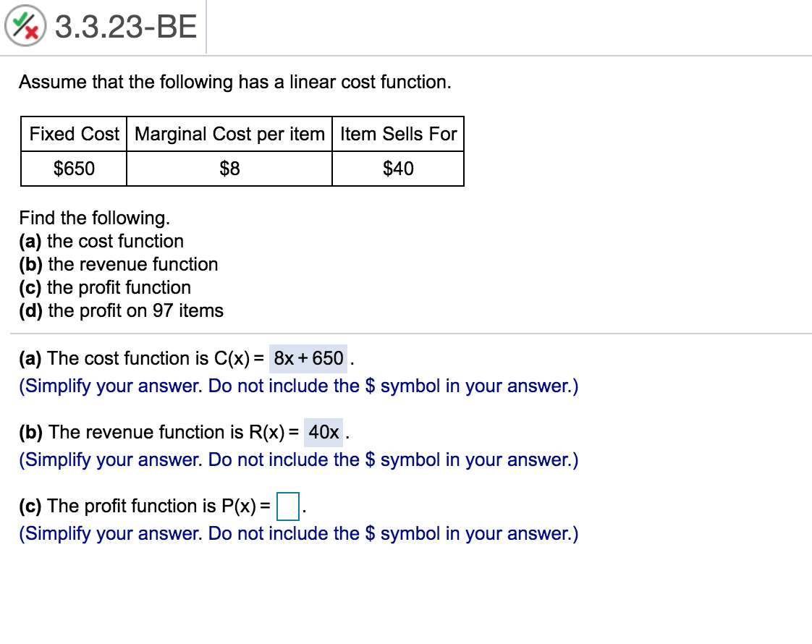Click the Find the following text
This screenshot has height=644, width=812.
(95, 218)
